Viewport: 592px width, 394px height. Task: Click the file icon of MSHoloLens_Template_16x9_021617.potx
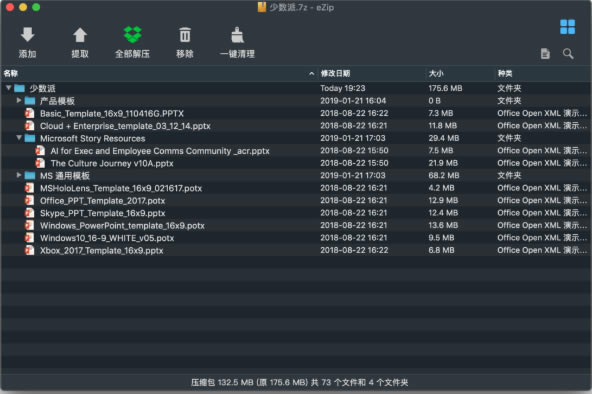click(x=29, y=188)
